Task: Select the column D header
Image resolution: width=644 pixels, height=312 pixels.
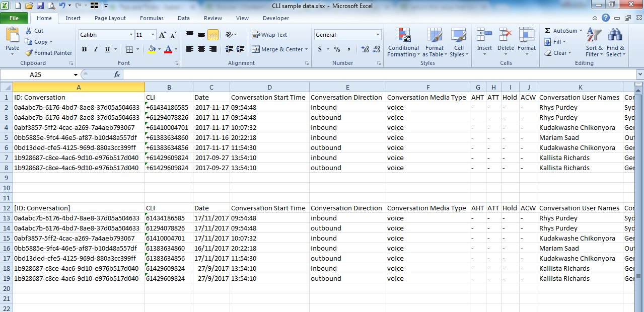Action: [269, 87]
